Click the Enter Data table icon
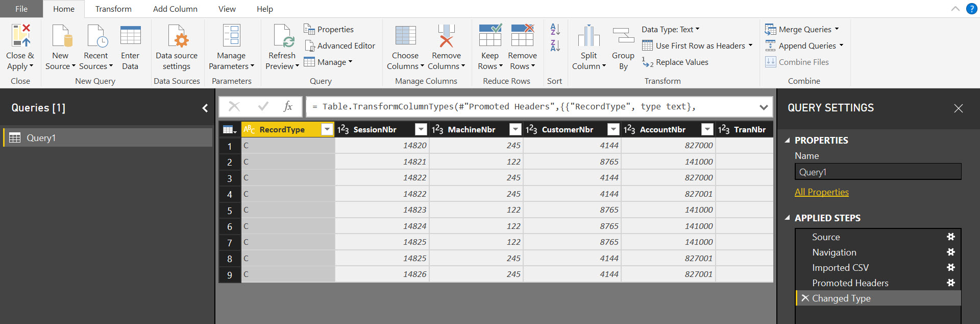Viewport: 980px width, 324px height. pos(130,35)
